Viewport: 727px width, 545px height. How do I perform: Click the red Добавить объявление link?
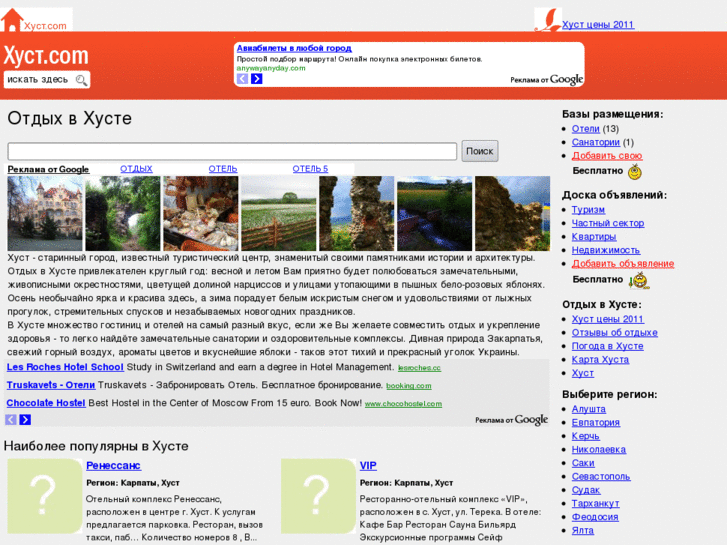[x=623, y=263]
